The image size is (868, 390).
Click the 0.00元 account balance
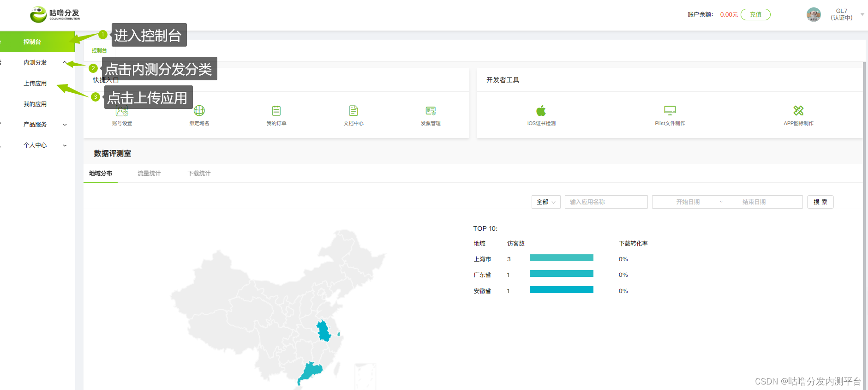click(x=729, y=15)
